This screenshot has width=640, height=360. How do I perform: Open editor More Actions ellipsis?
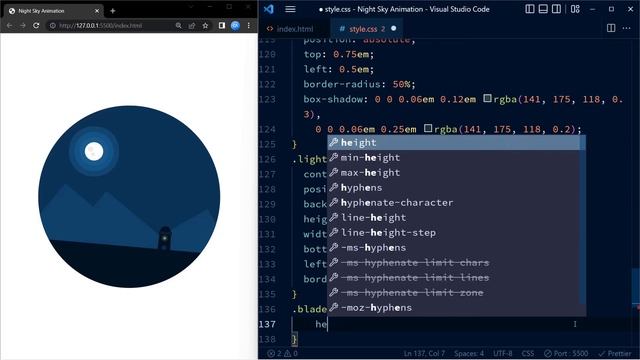point(627,28)
